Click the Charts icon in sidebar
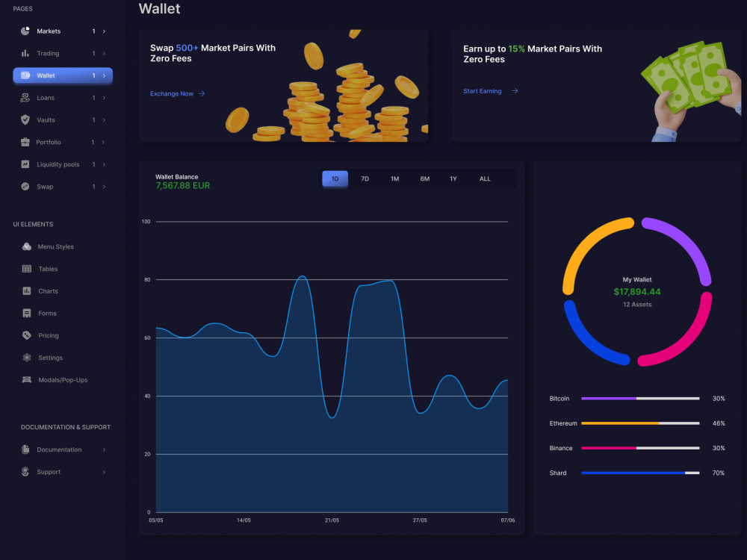Image resolution: width=747 pixels, height=560 pixels. pos(27,291)
